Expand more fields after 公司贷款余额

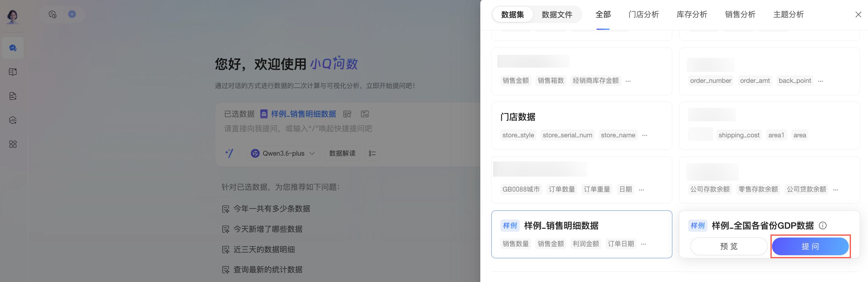(835, 189)
